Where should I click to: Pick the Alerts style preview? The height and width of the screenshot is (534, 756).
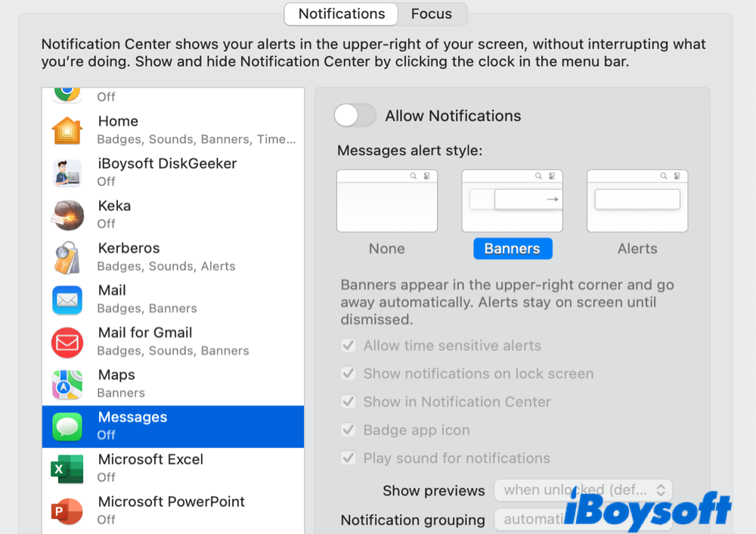pyautogui.click(x=637, y=200)
